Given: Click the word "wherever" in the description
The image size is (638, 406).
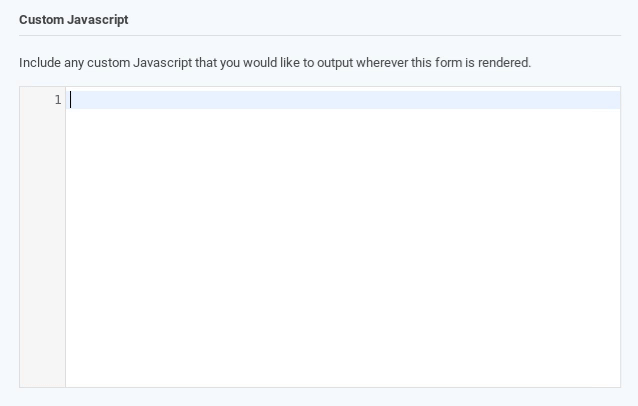Looking at the screenshot, I should click(x=382, y=63).
